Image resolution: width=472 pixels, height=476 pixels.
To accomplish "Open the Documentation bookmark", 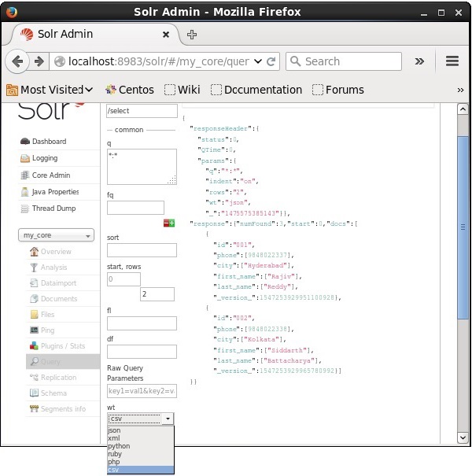I will (256, 90).
